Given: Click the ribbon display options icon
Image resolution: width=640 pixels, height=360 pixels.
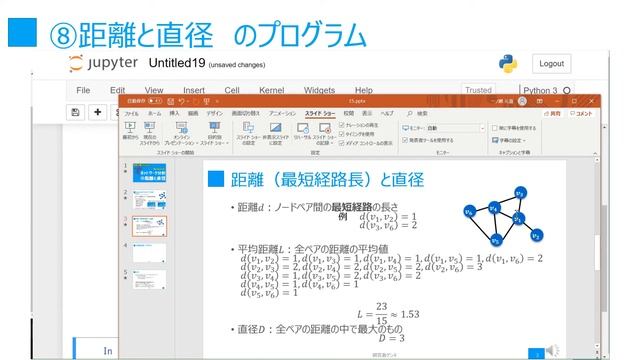Looking at the screenshot, I should point(540,101).
